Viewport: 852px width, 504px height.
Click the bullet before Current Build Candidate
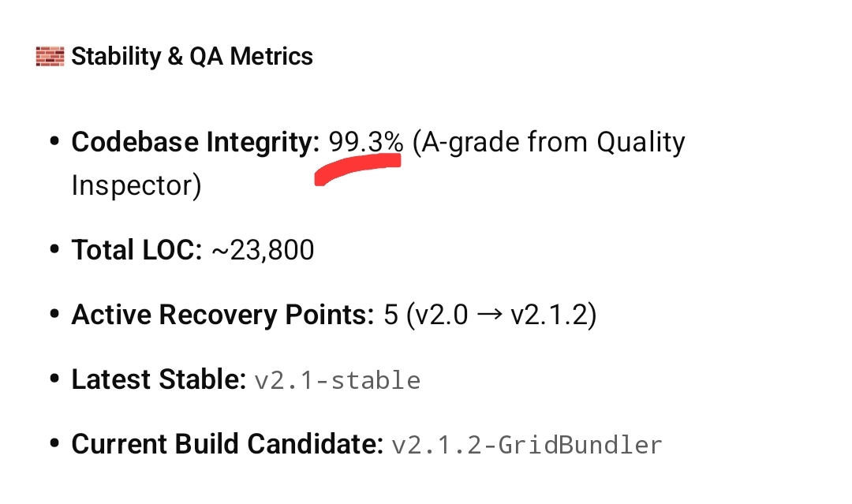tap(54, 445)
